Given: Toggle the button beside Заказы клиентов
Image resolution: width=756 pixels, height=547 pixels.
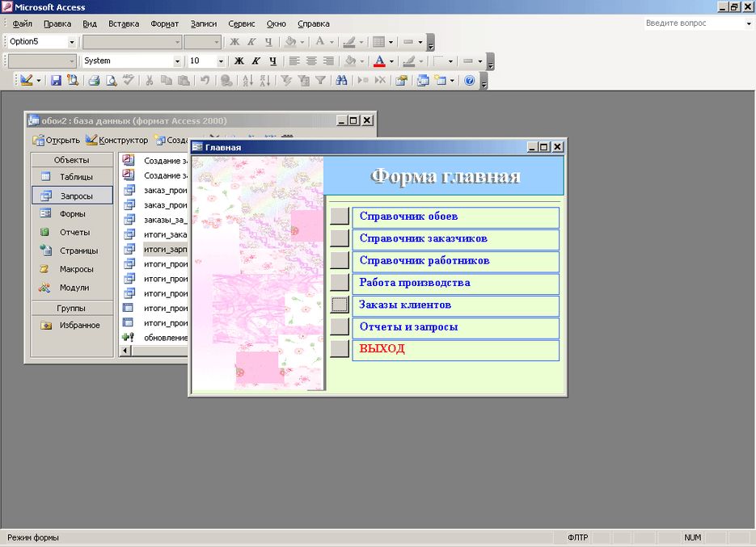Looking at the screenshot, I should coord(340,305).
